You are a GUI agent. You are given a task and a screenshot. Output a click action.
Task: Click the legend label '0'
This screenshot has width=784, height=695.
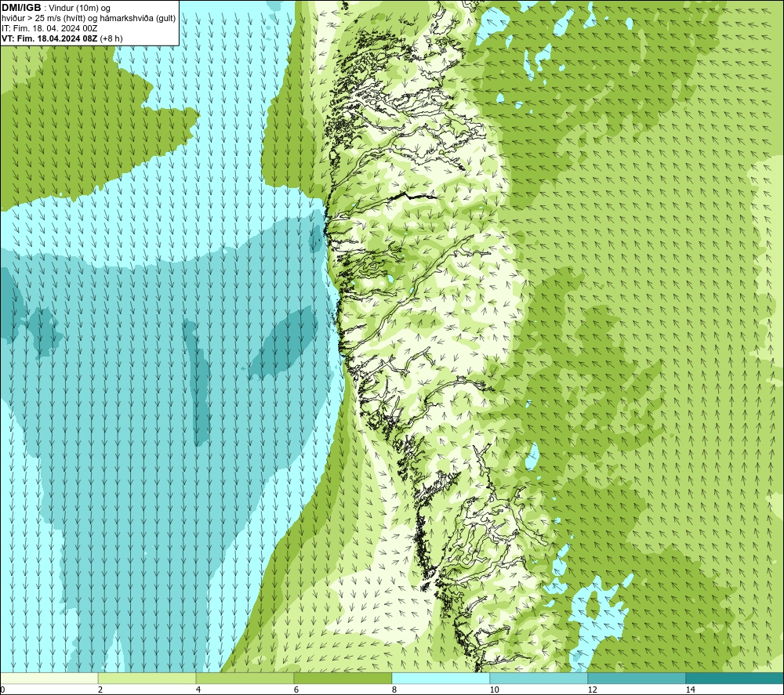[x=2, y=690]
